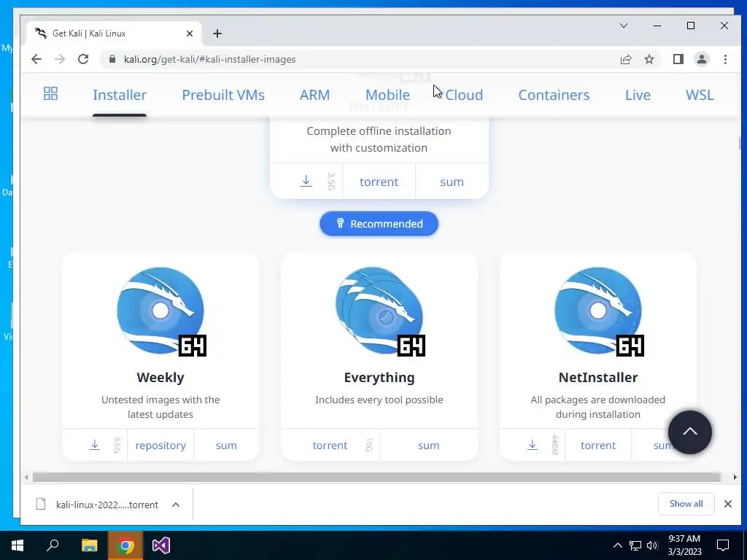
Task: Click the address bar URL
Action: coord(209,59)
